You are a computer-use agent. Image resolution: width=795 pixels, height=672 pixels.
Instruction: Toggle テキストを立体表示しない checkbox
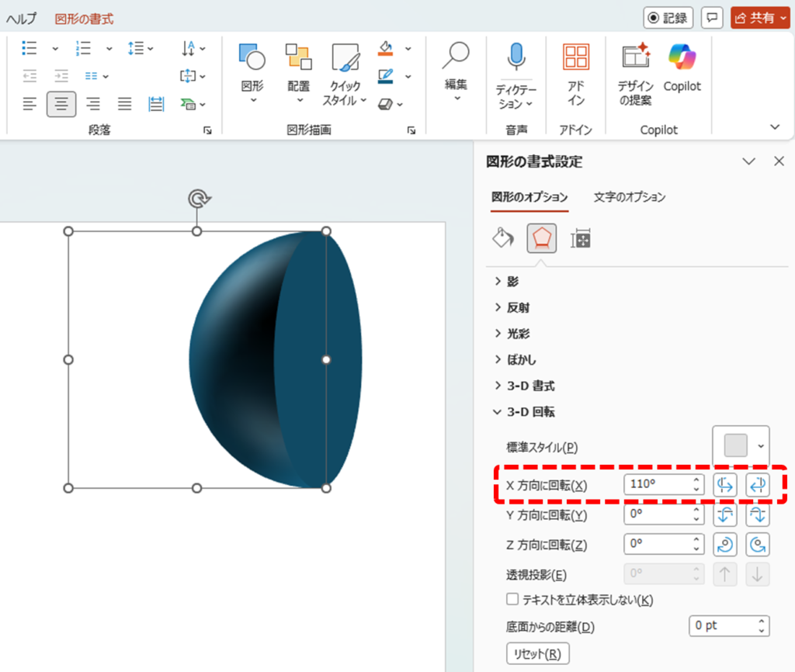[x=512, y=600]
